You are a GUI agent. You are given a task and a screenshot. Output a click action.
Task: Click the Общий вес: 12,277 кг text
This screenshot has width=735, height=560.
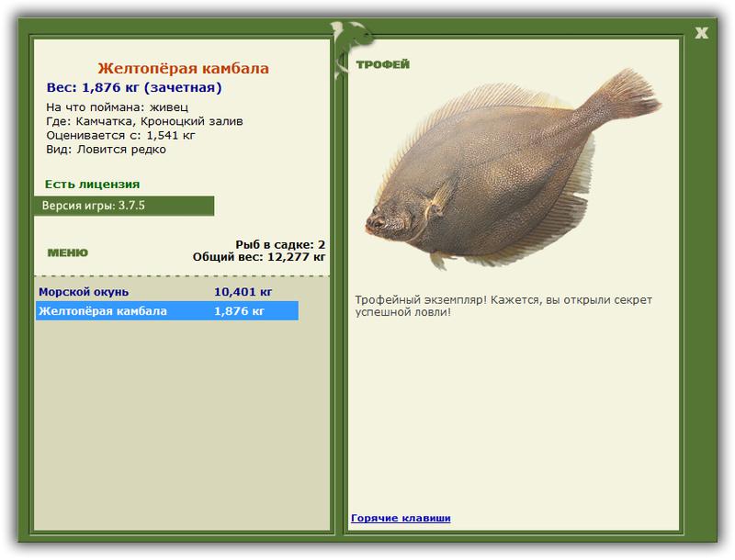(x=259, y=256)
